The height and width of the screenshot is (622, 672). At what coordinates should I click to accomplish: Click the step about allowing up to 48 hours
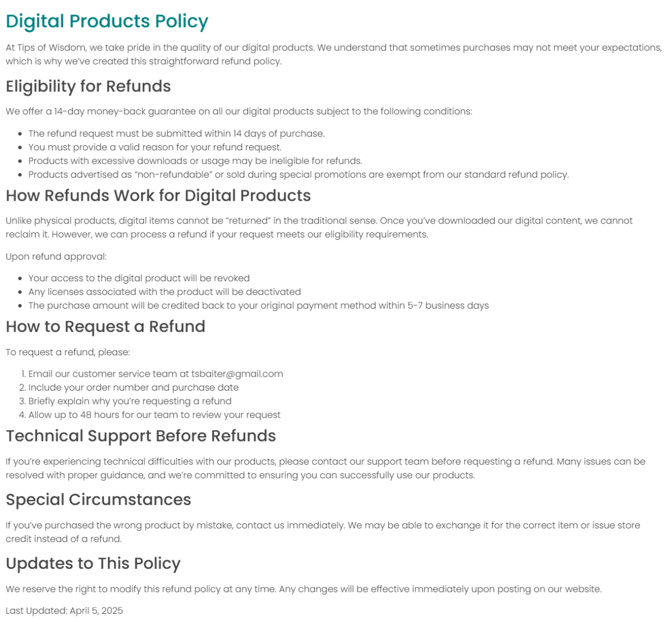(155, 415)
